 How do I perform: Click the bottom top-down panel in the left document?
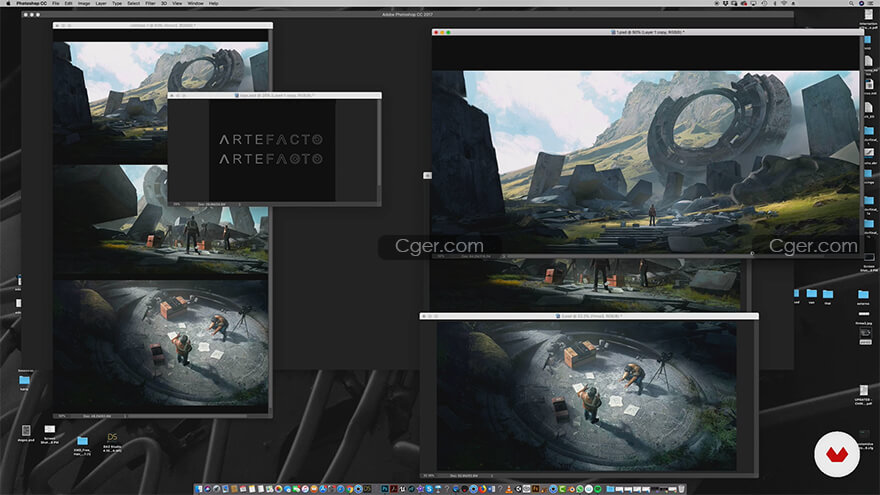[x=161, y=343]
